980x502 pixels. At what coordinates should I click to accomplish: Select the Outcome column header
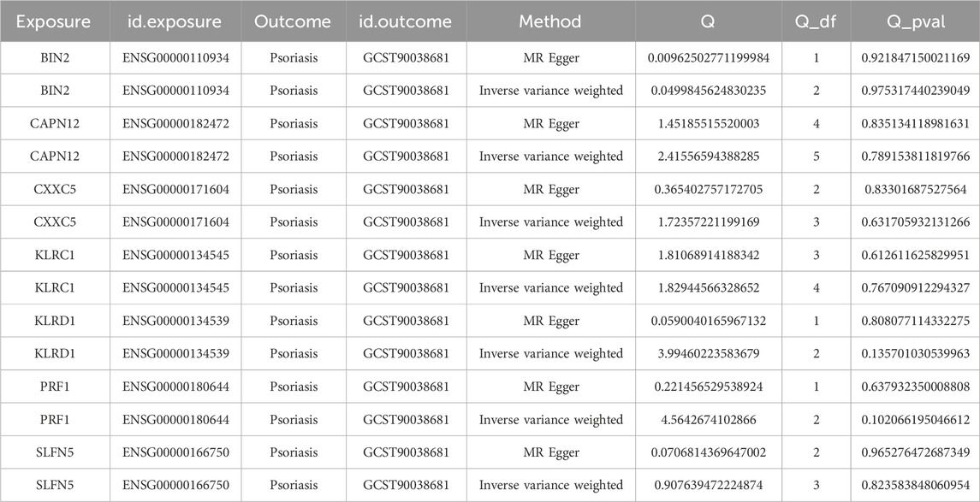point(289,22)
